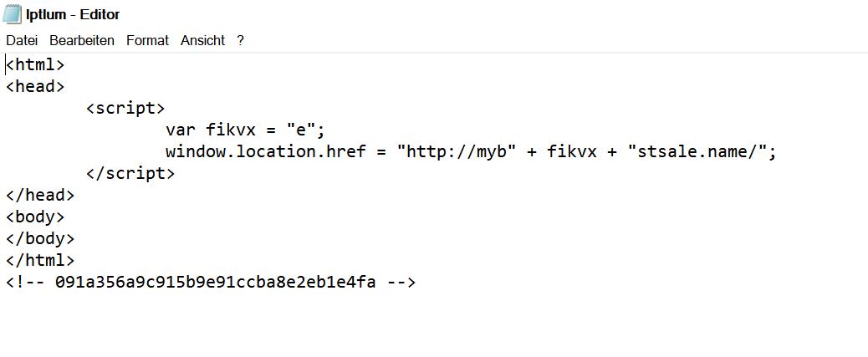868x357 pixels.
Task: Click the closing script tag line
Action: (130, 173)
